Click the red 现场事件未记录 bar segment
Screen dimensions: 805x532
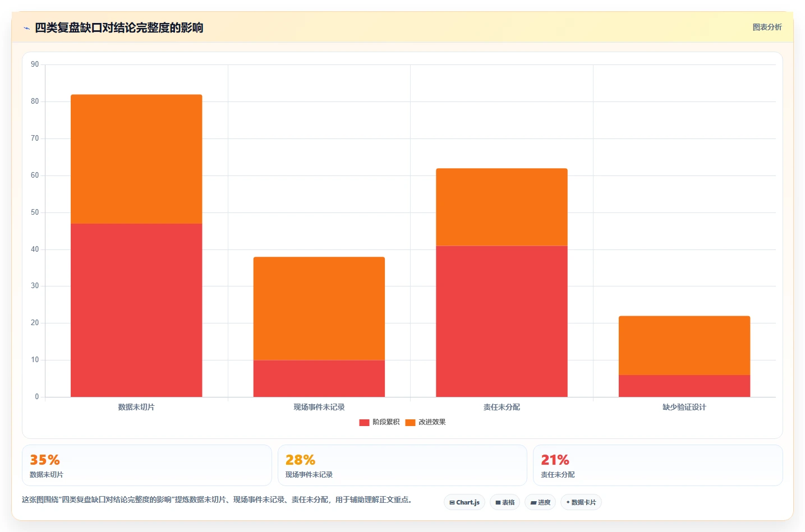[319, 378]
